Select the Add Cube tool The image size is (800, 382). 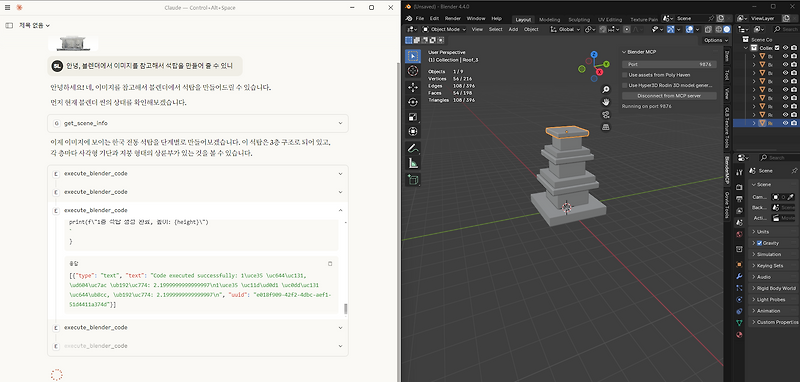pos(413,180)
